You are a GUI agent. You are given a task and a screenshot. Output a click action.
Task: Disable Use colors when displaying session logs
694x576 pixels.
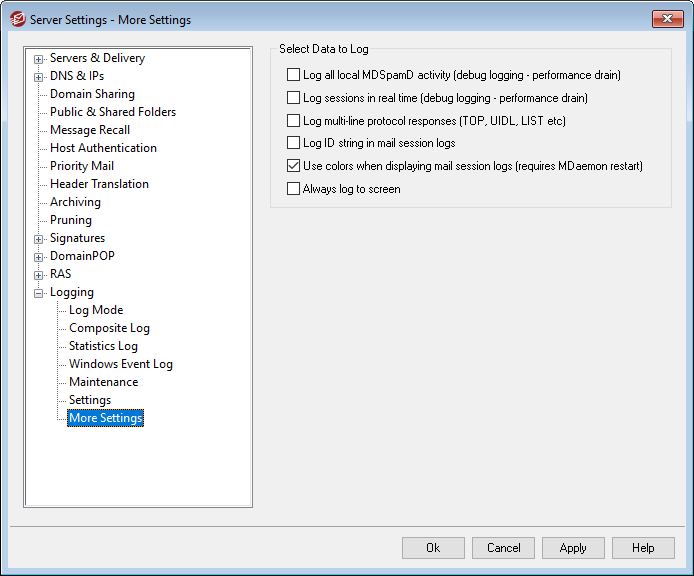293,166
